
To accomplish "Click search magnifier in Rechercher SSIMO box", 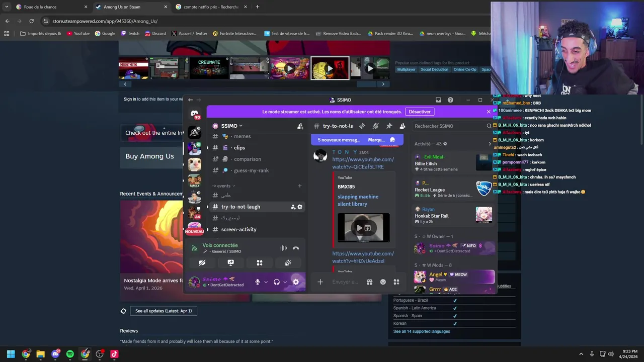I will coord(489,126).
